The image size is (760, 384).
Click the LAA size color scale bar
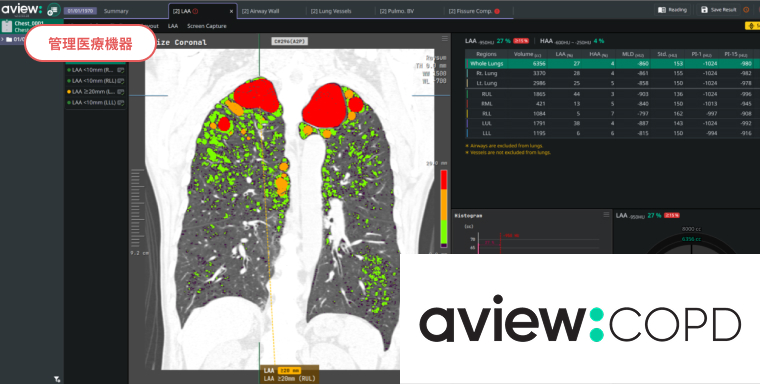443,208
